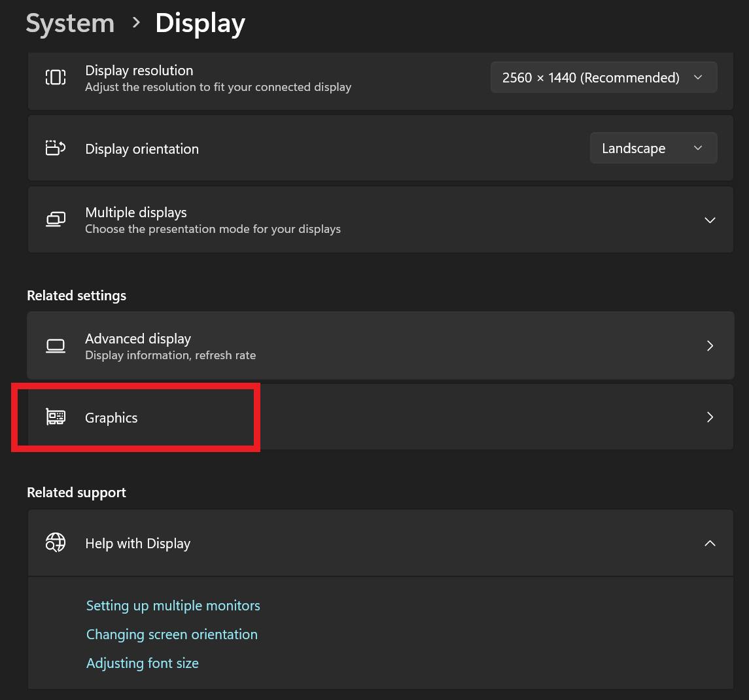Open Changing screen orientation help link
This screenshot has width=749, height=700.
coord(172,635)
